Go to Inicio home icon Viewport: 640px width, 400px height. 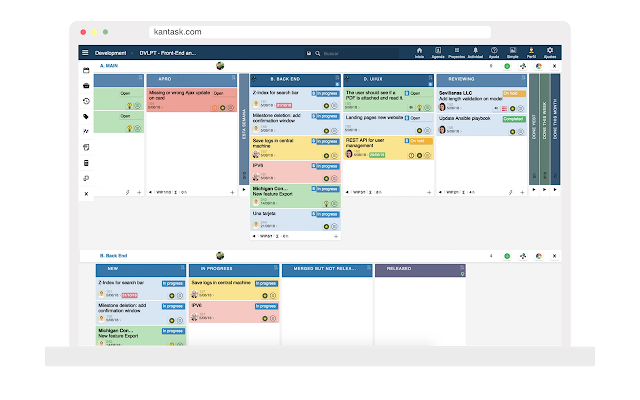(419, 53)
